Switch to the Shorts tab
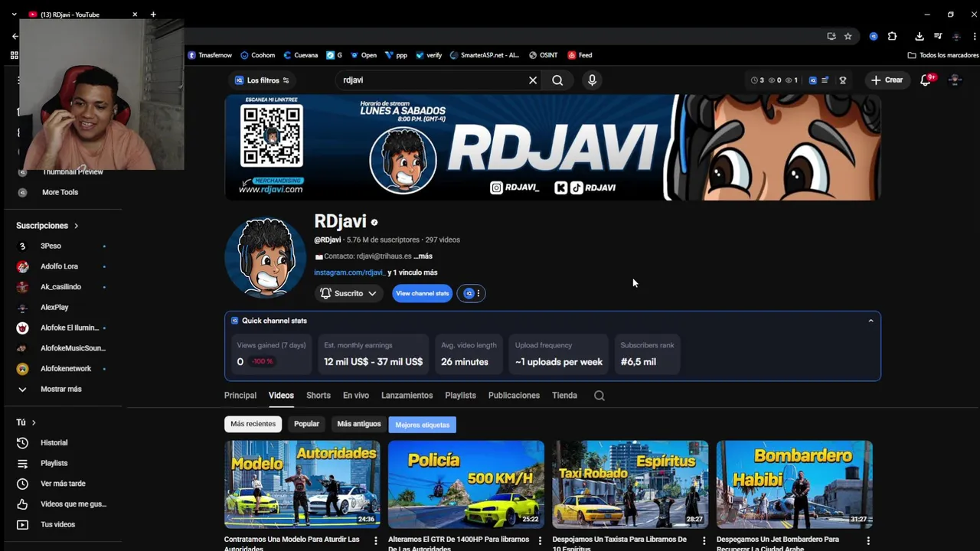The image size is (980, 551). point(318,396)
